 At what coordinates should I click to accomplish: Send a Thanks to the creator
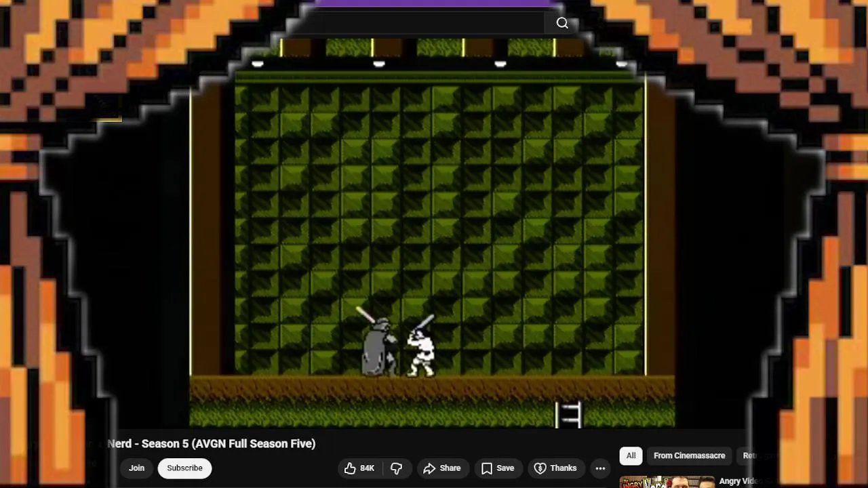tap(555, 468)
